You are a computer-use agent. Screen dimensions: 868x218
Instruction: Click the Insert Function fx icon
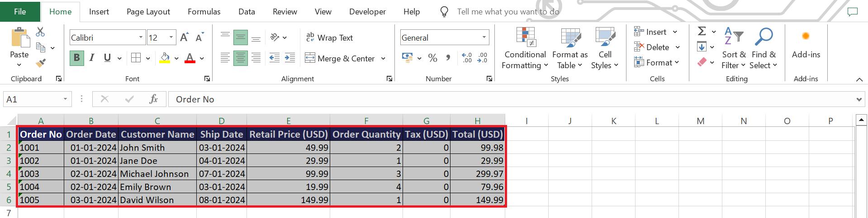pyautogui.click(x=154, y=99)
